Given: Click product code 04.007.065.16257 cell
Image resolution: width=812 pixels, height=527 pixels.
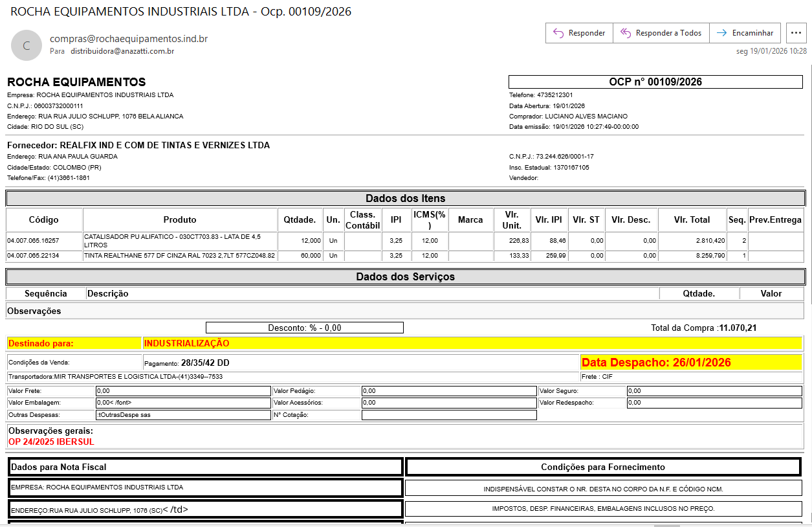Looking at the screenshot, I should tap(45, 240).
